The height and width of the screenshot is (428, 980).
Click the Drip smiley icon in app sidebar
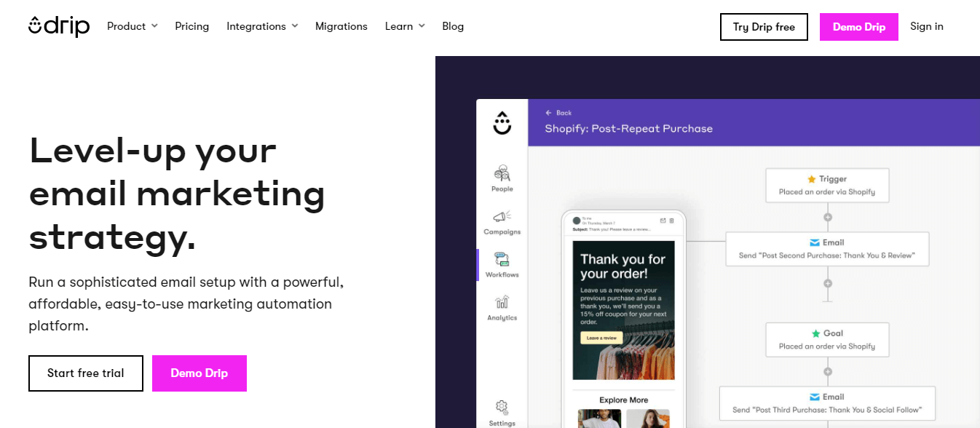click(502, 122)
